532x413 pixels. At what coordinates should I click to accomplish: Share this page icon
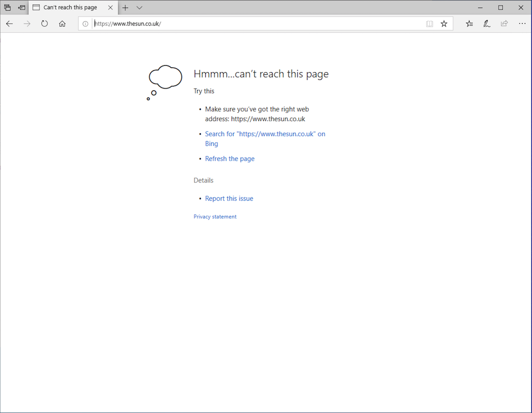click(x=505, y=23)
